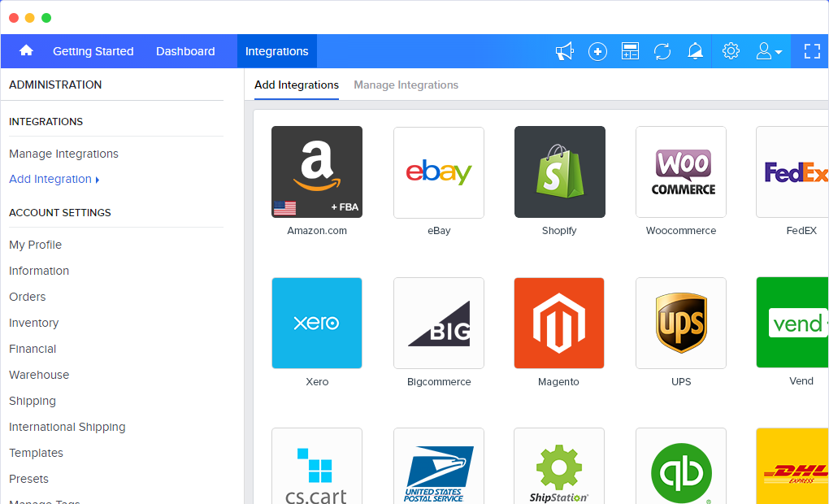The height and width of the screenshot is (504, 829).
Task: Select the Shopify integration tile
Action: coord(560,172)
